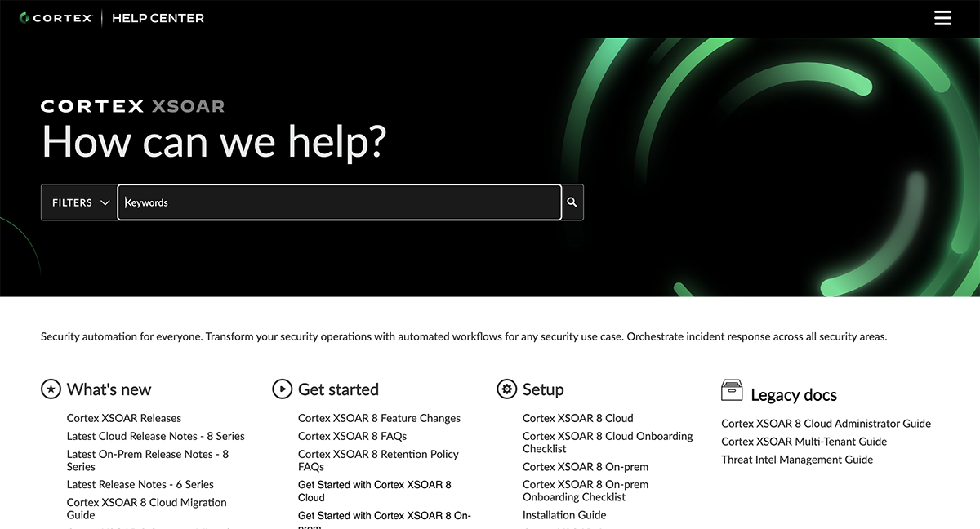The image size is (980, 529).
Task: Open Threat Intel Management Guide
Action: pyautogui.click(x=797, y=460)
